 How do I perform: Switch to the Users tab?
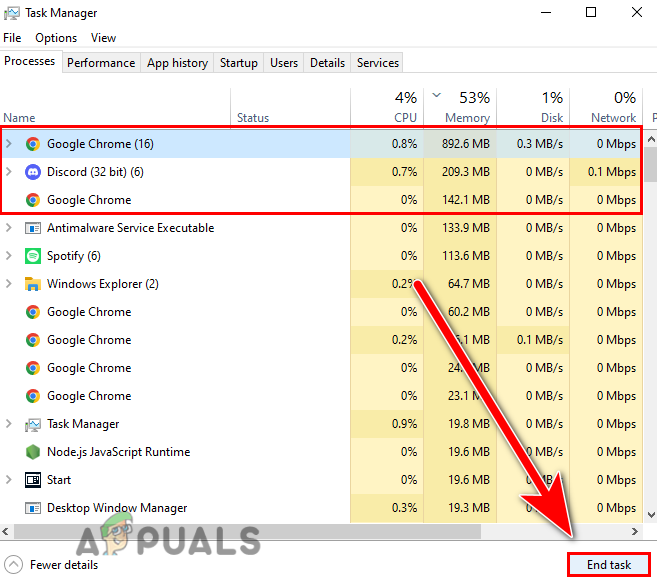(284, 63)
